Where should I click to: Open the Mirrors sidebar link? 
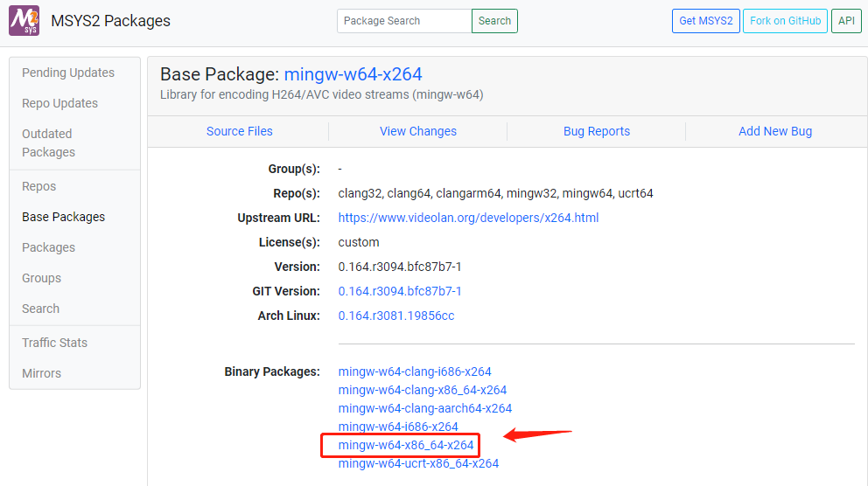pyautogui.click(x=41, y=373)
